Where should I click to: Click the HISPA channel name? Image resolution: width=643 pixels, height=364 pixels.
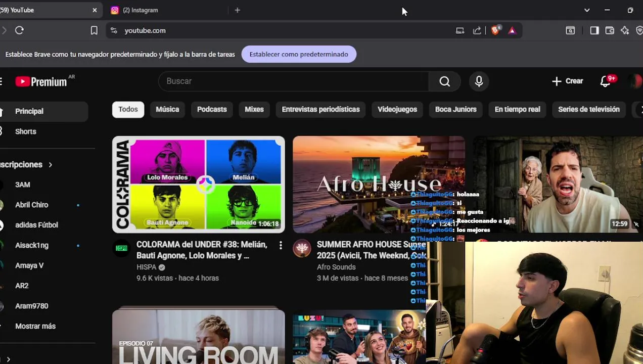146,267
